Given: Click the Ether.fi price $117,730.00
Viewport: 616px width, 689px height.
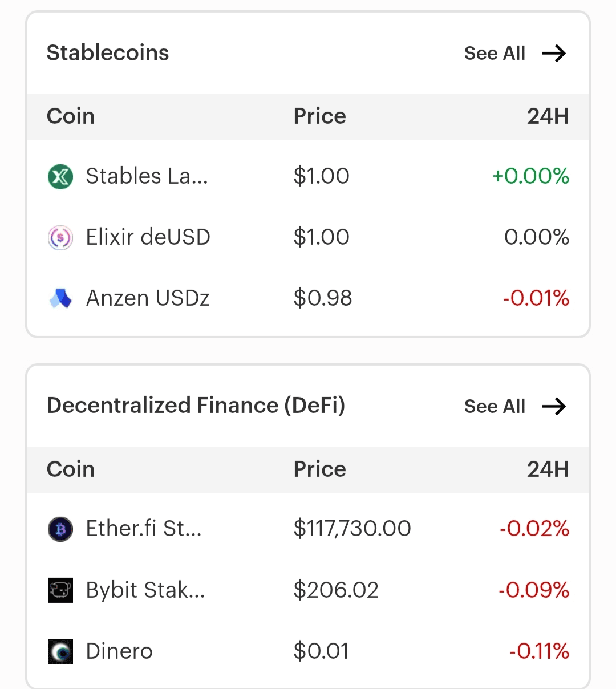Looking at the screenshot, I should [x=352, y=529].
